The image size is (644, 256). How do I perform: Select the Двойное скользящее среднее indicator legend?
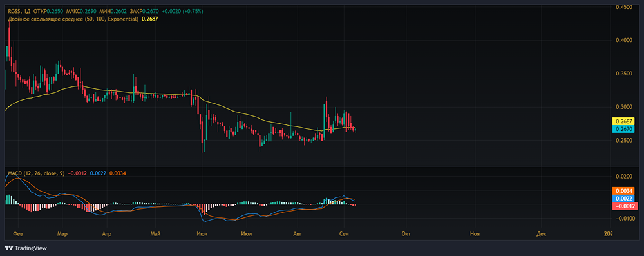point(73,19)
